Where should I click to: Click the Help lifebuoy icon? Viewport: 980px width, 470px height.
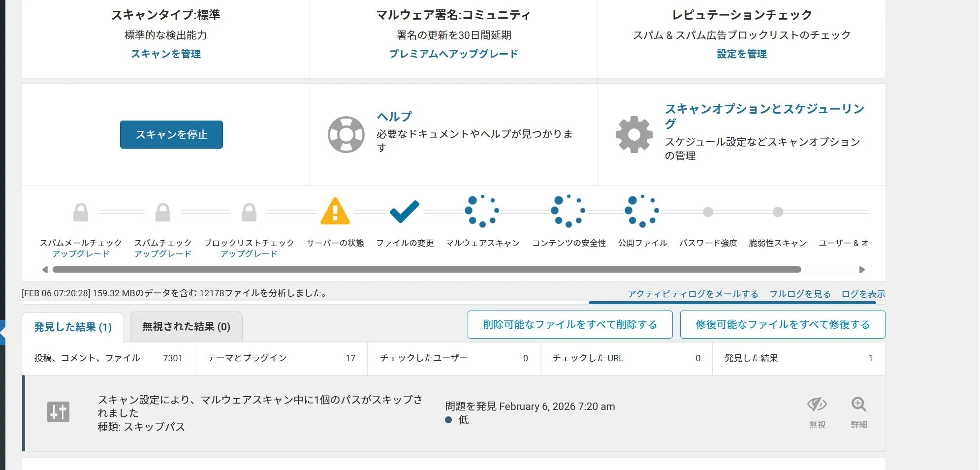coord(346,134)
